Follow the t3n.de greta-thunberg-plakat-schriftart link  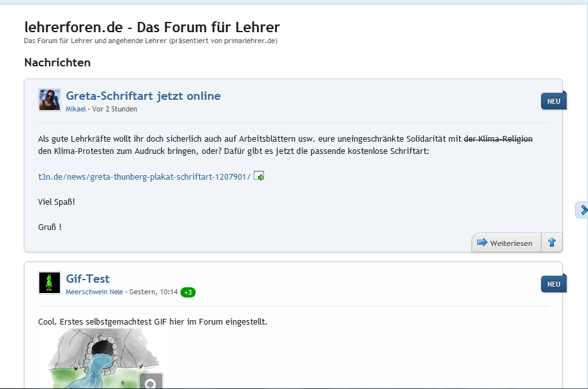coord(144,176)
